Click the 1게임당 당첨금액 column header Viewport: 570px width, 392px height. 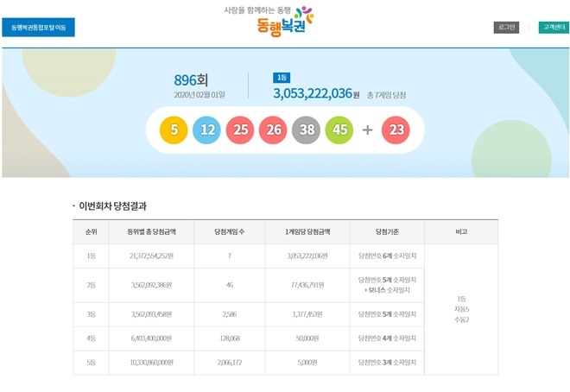(307, 231)
